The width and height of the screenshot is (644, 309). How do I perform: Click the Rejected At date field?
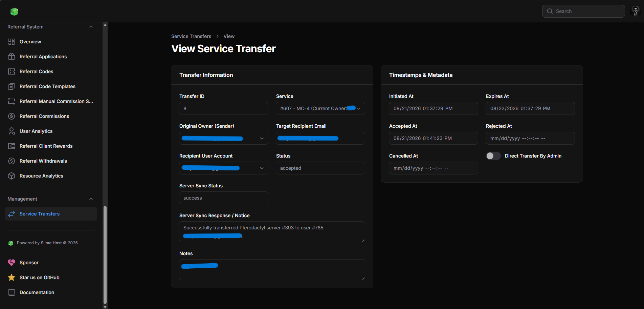(x=530, y=138)
